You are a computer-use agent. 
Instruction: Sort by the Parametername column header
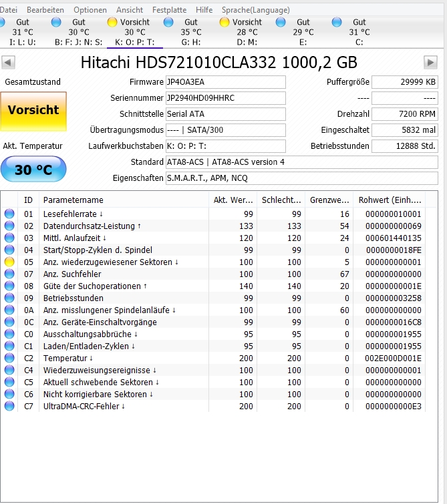[124, 200]
